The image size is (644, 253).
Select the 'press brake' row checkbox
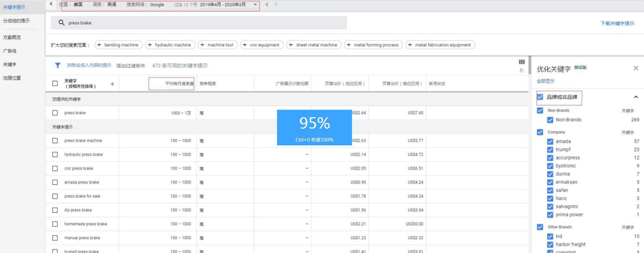[55, 113]
